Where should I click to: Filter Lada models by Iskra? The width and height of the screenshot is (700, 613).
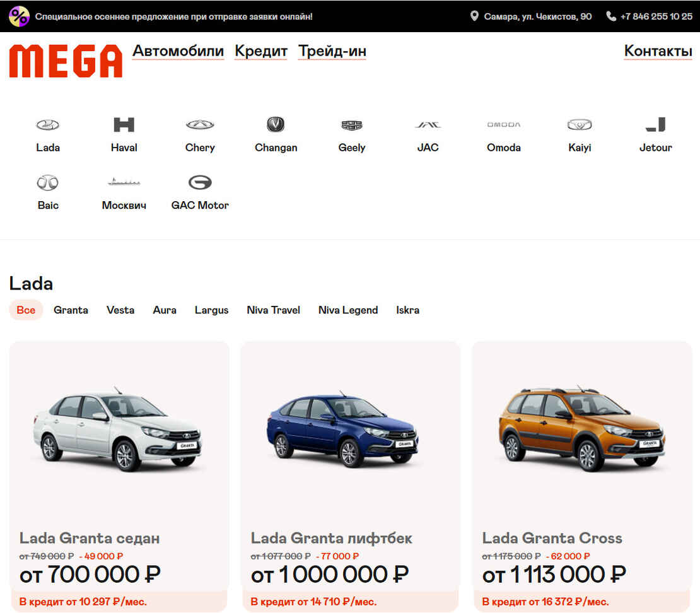pos(407,310)
